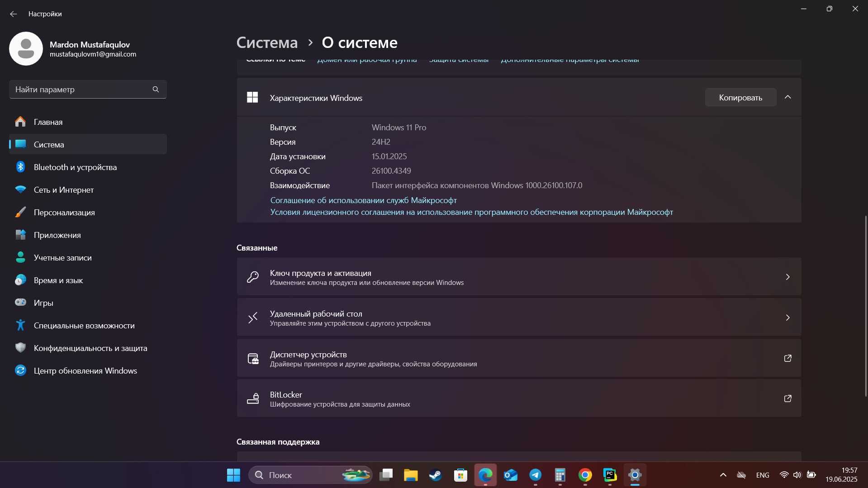Go back using the arrow in Settings
Screen dimensions: 868x488
(14, 14)
